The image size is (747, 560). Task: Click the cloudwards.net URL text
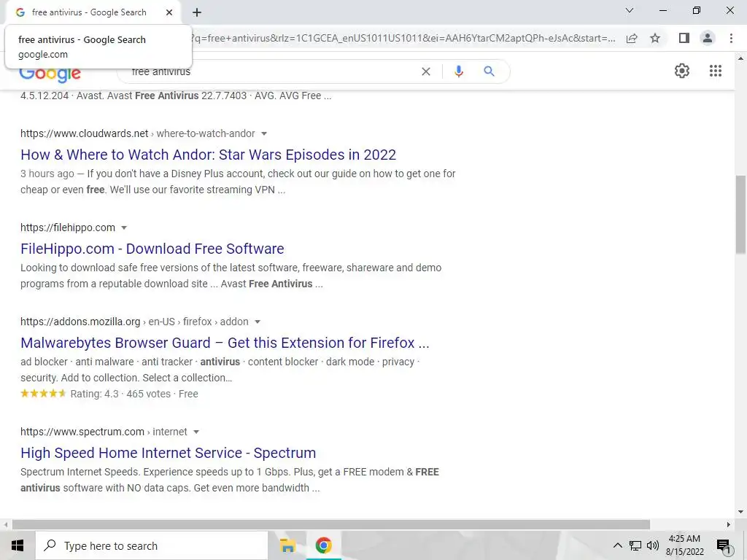tap(85, 134)
